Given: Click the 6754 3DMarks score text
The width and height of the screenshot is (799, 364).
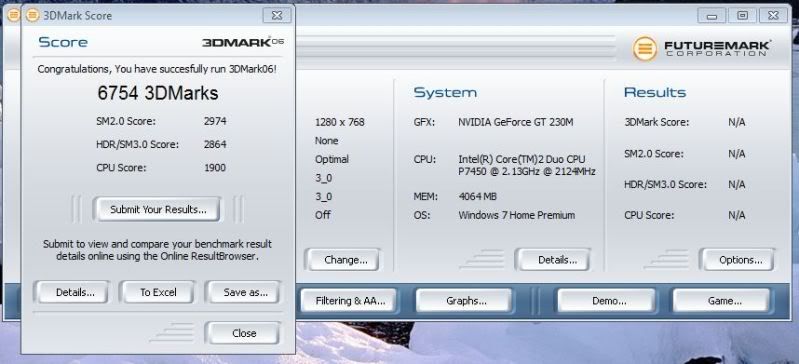Looking at the screenshot, I should tap(158, 93).
